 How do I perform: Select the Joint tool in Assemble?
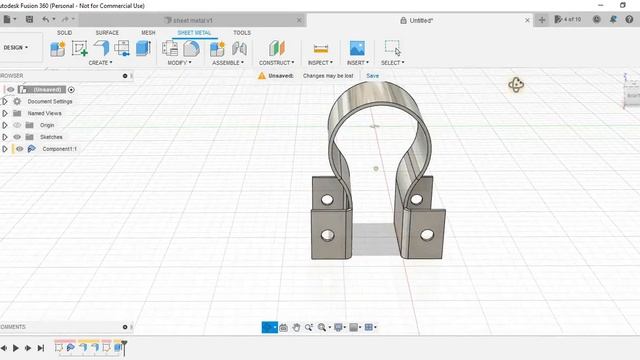(239, 49)
